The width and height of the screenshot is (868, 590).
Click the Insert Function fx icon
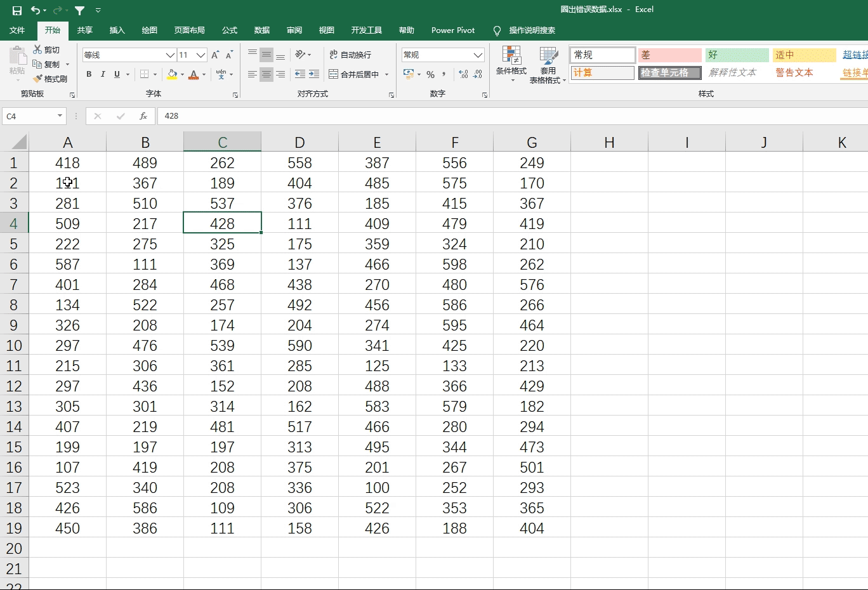tap(143, 116)
